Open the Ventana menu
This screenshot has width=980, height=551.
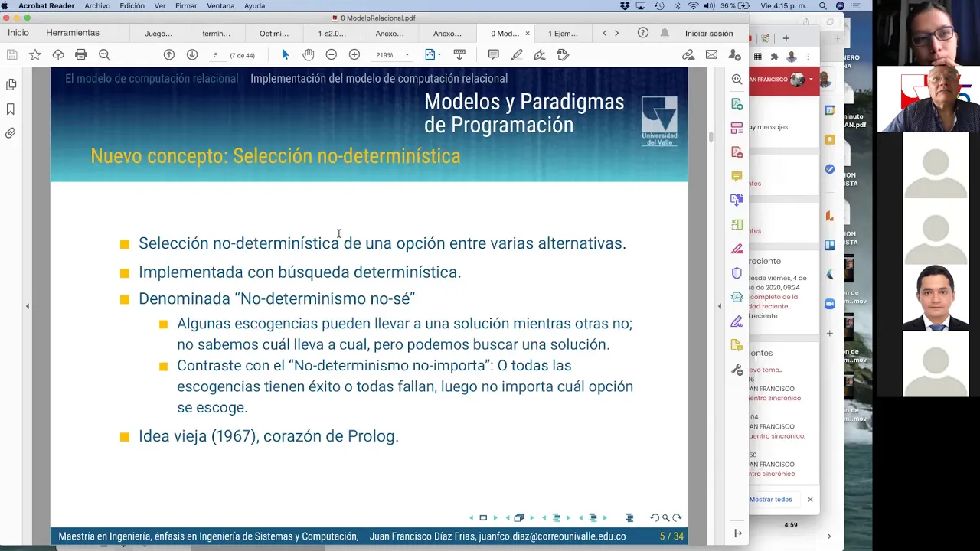tap(220, 6)
